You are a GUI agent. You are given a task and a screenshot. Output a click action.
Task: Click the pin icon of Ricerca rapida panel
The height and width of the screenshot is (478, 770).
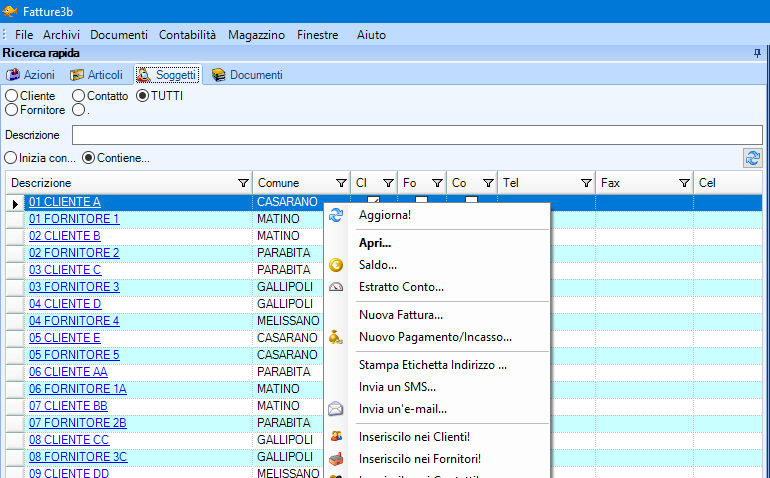click(x=756, y=52)
